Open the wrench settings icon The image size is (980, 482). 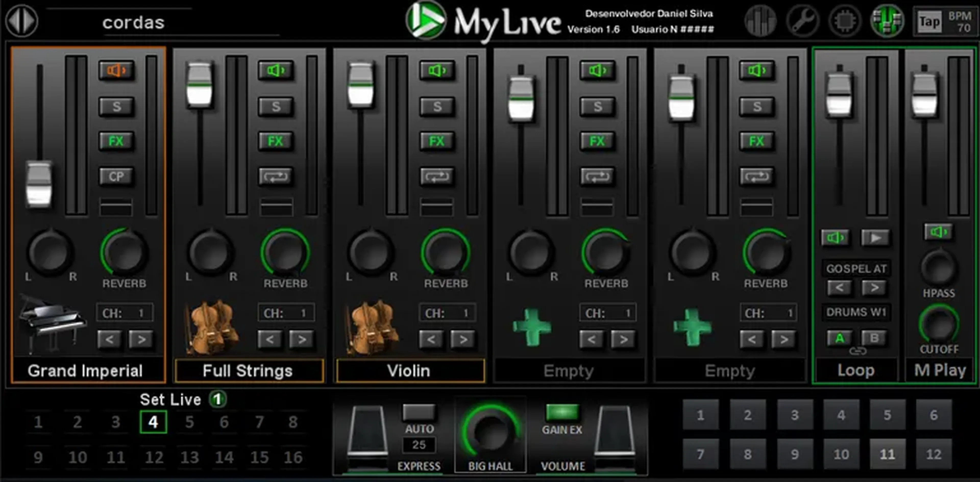coord(803,21)
